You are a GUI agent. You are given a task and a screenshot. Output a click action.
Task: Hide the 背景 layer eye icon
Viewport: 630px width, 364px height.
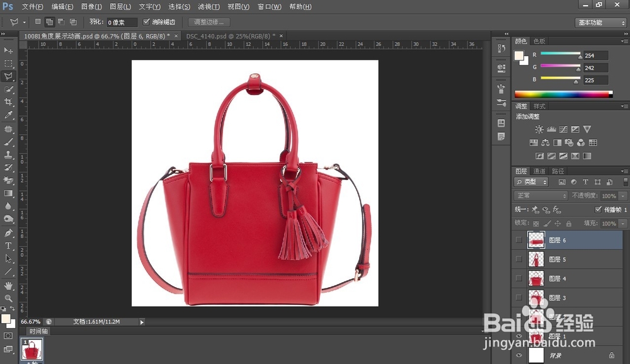click(x=518, y=355)
